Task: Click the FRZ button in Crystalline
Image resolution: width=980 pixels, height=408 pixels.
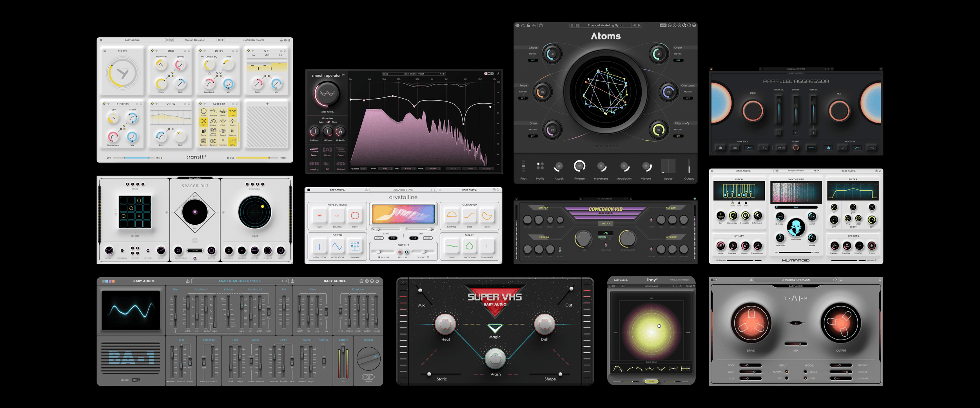Action: [x=407, y=253]
